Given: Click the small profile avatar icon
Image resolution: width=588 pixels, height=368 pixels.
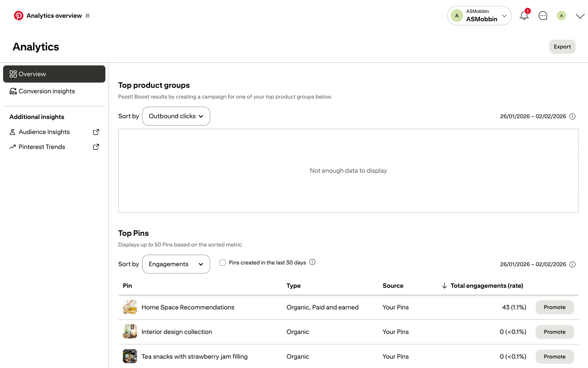Looking at the screenshot, I should point(561,16).
